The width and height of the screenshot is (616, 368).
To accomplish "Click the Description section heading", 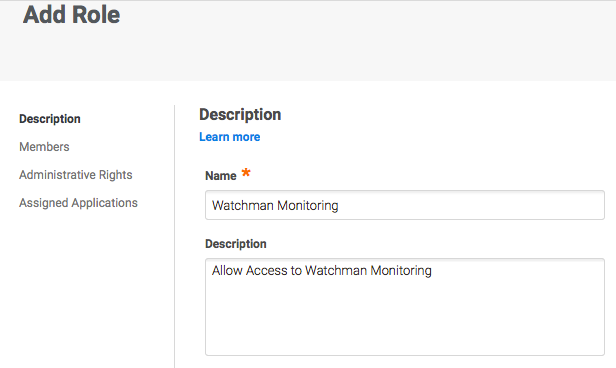I will (240, 115).
